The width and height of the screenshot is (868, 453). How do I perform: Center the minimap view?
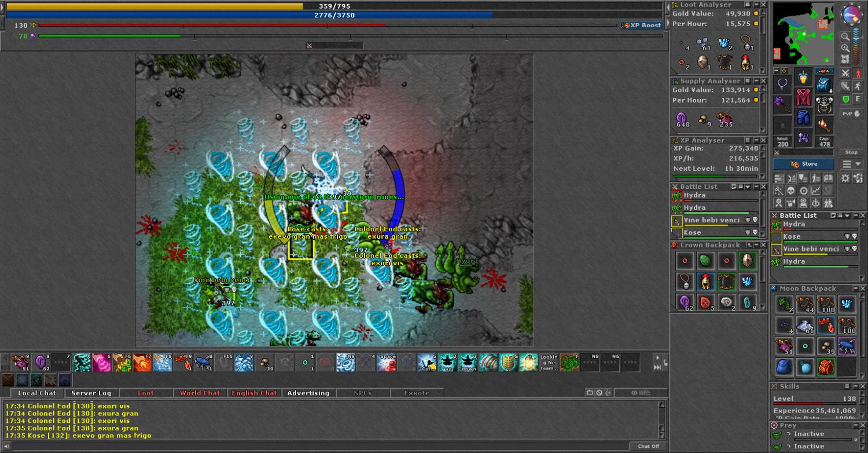pos(845,59)
